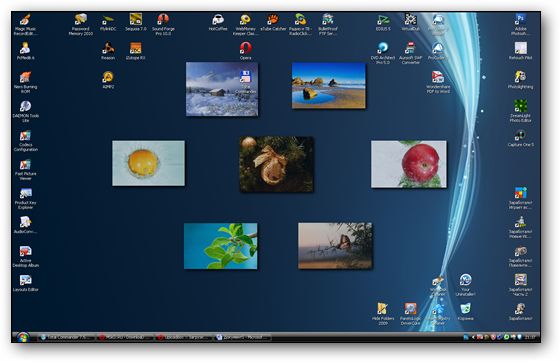This screenshot has width=560, height=362.
Task: Open the Adobe Photoshop desktop icon
Action: (x=520, y=24)
